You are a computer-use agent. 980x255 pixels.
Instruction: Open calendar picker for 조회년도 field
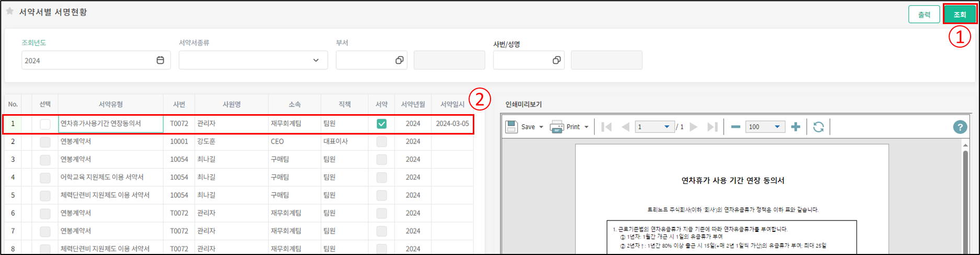click(160, 60)
